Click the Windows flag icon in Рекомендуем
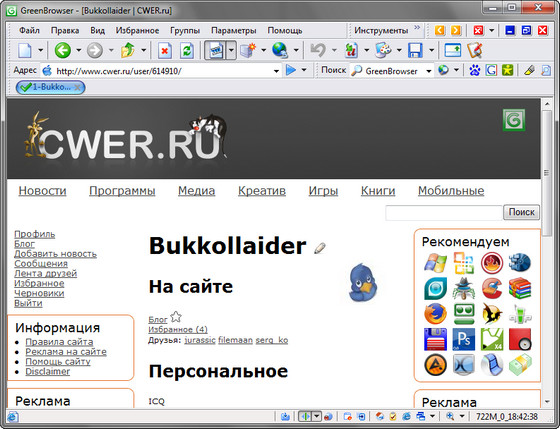 435,263
